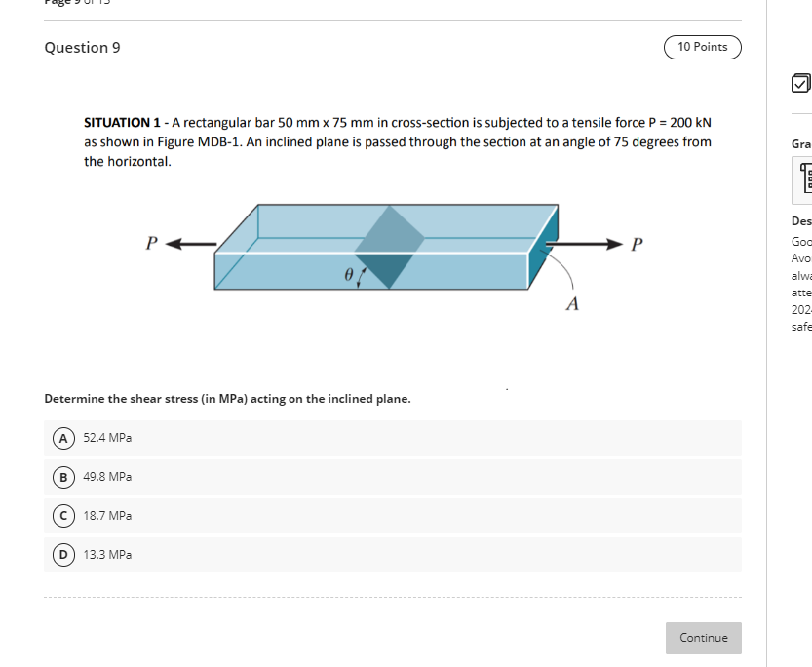Click the answer choice C circle icon
812x667 pixels.
61,516
